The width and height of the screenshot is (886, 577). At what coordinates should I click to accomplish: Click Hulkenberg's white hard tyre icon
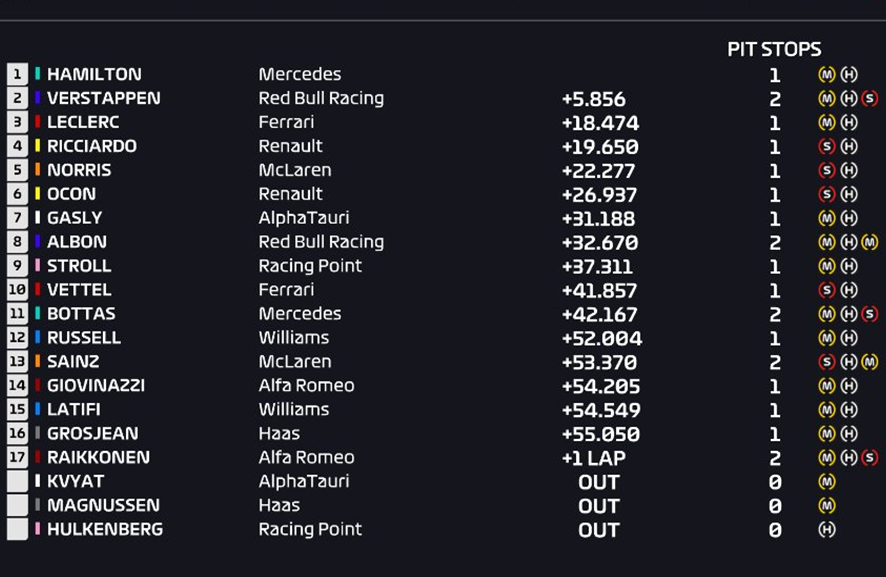click(827, 530)
